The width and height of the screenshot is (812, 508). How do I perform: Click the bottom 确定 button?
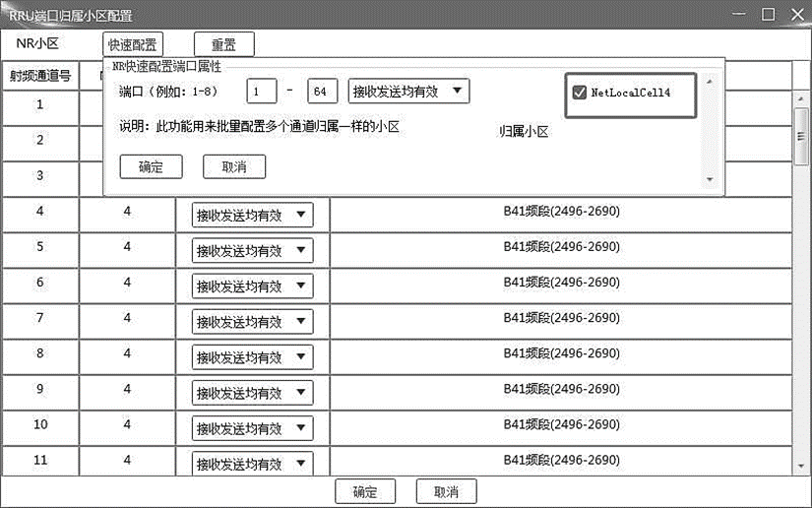(365, 491)
